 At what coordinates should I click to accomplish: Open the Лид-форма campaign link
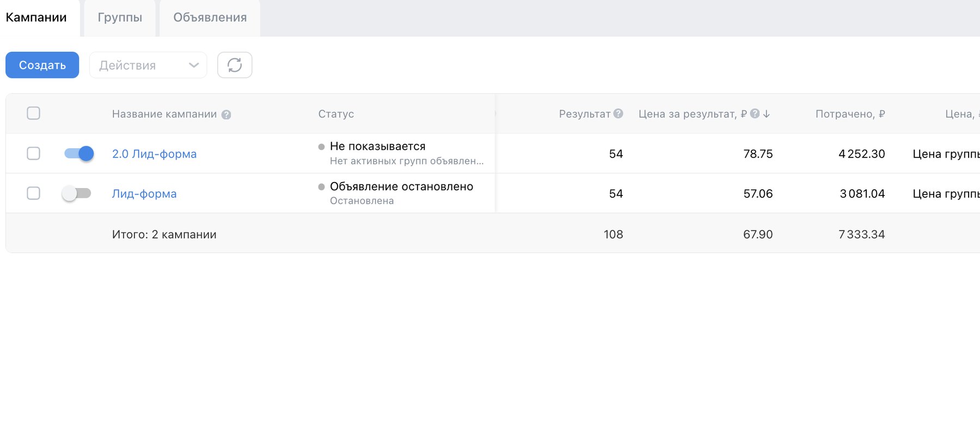point(144,193)
